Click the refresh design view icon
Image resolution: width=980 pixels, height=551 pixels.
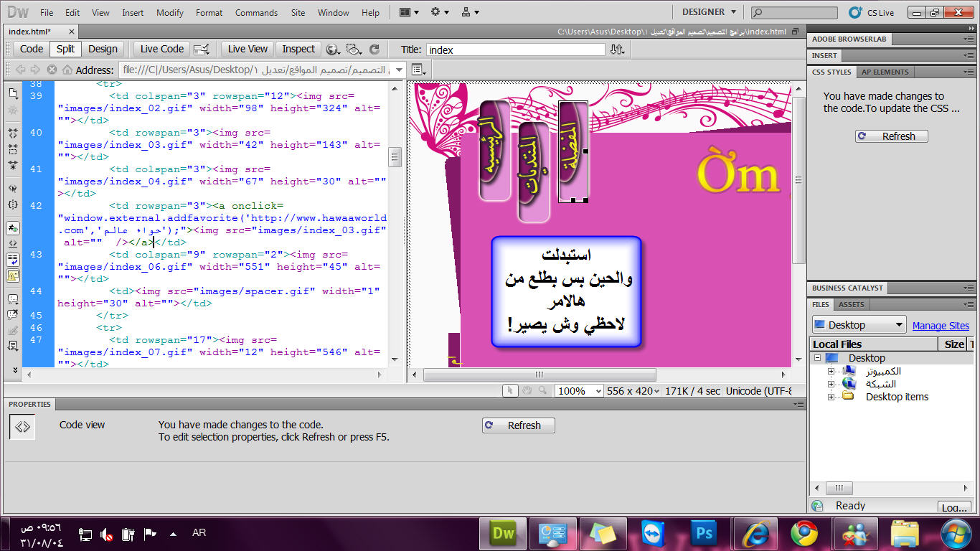tap(374, 50)
